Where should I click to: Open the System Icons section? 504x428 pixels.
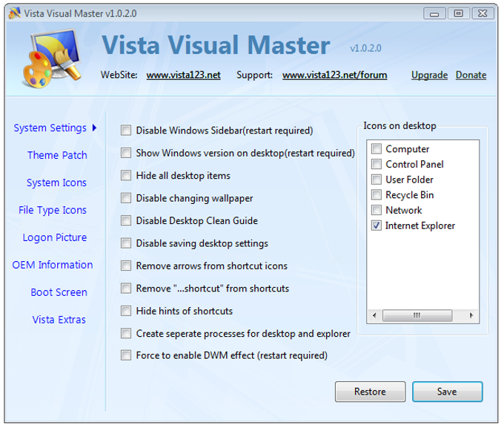pos(56,182)
